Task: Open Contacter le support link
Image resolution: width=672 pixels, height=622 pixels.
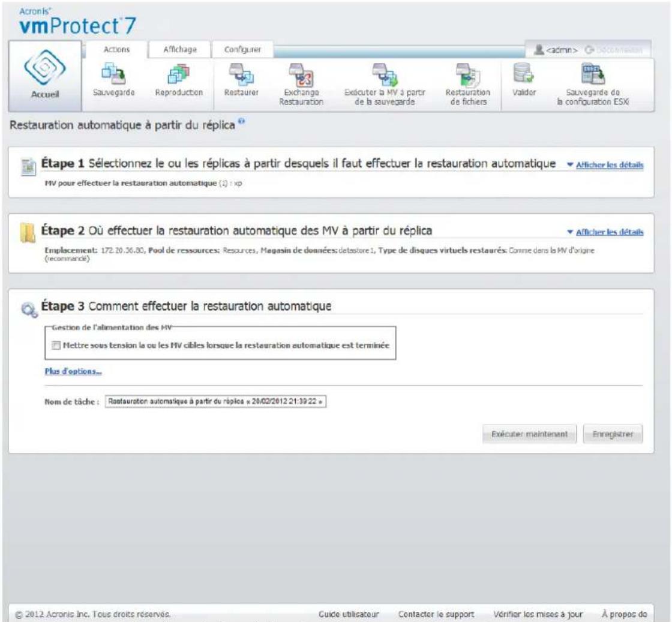Action: [436, 614]
